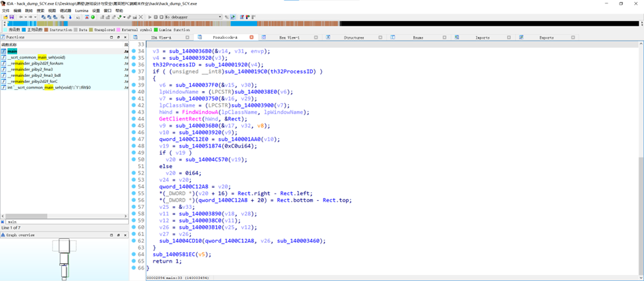The width and height of the screenshot is (644, 281).
Task: Close the Structures tab
Action: pyautogui.click(x=380, y=37)
